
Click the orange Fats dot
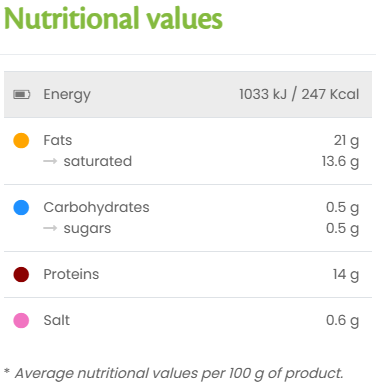coord(21,140)
